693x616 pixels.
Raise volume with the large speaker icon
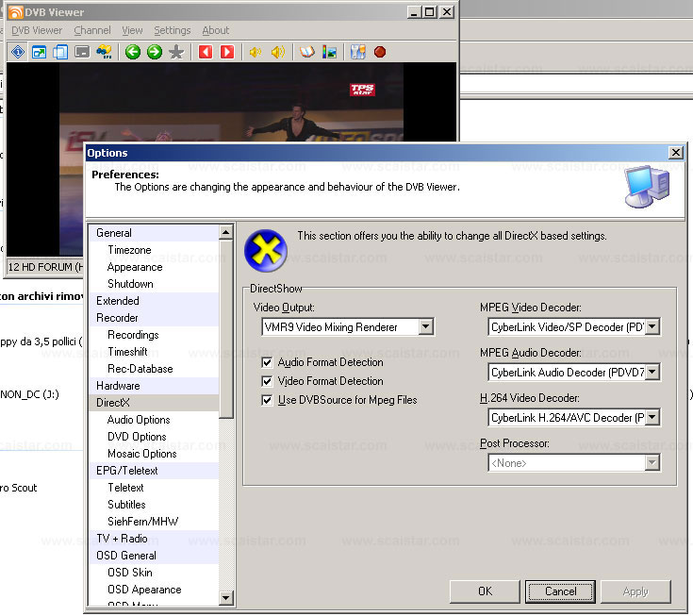tap(278, 52)
